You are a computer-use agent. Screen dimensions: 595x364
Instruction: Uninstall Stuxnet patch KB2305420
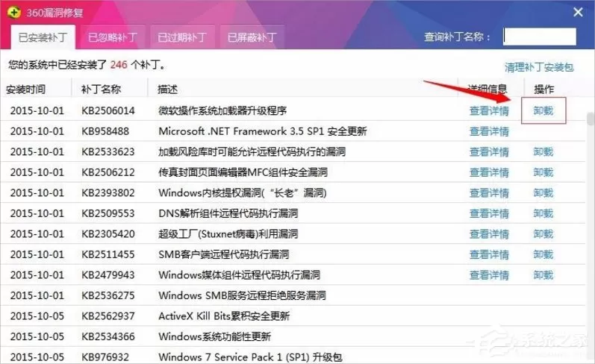(543, 233)
